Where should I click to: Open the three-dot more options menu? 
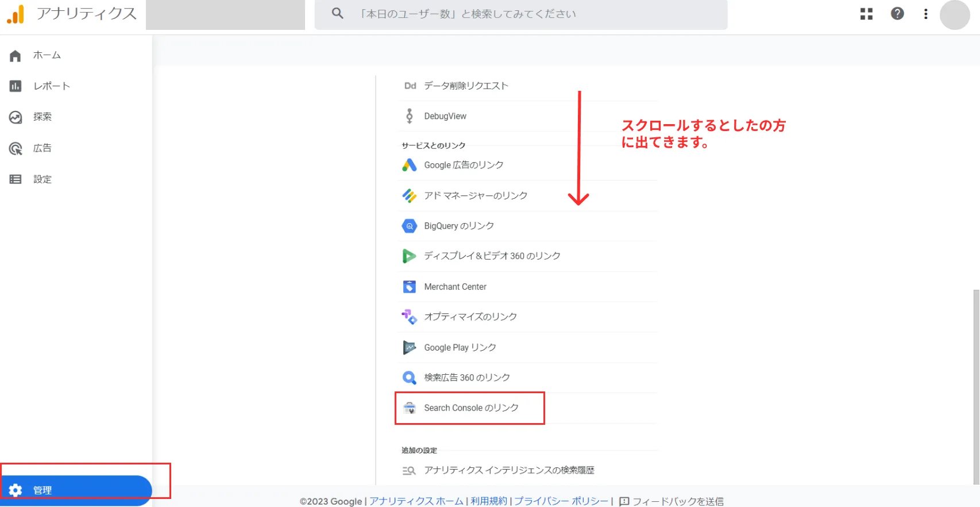point(925,14)
